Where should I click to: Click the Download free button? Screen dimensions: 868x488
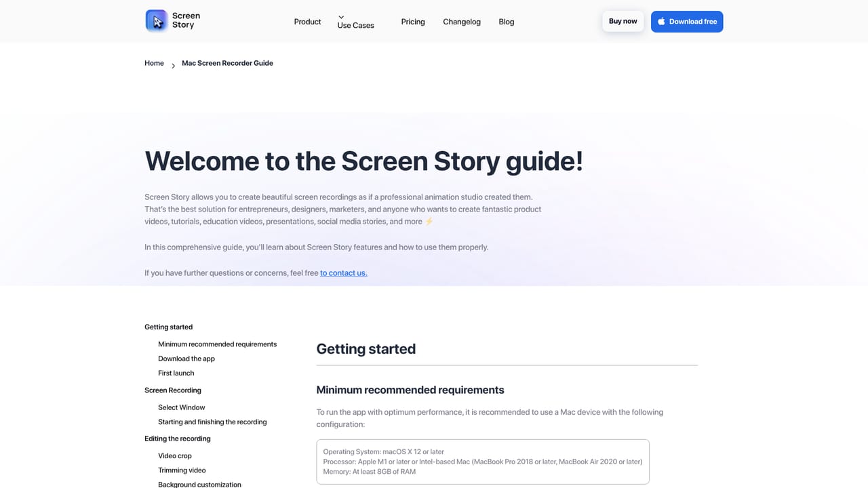[x=687, y=22]
